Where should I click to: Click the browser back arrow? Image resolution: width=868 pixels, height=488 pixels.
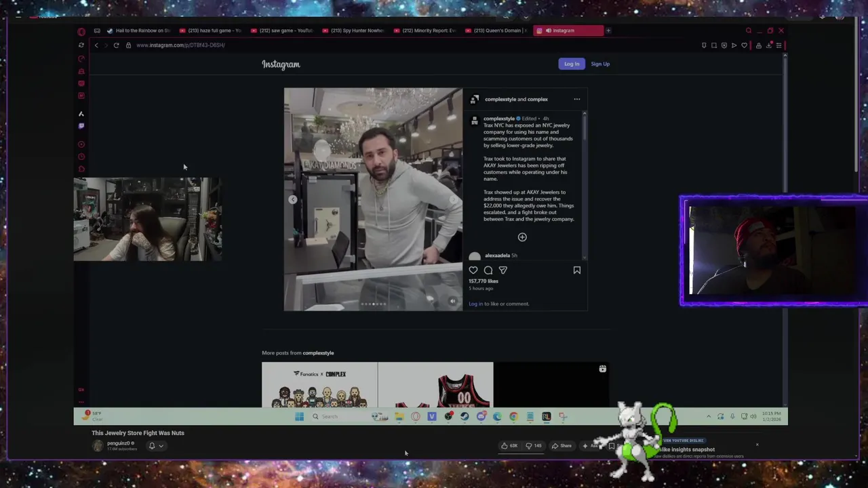pos(96,45)
